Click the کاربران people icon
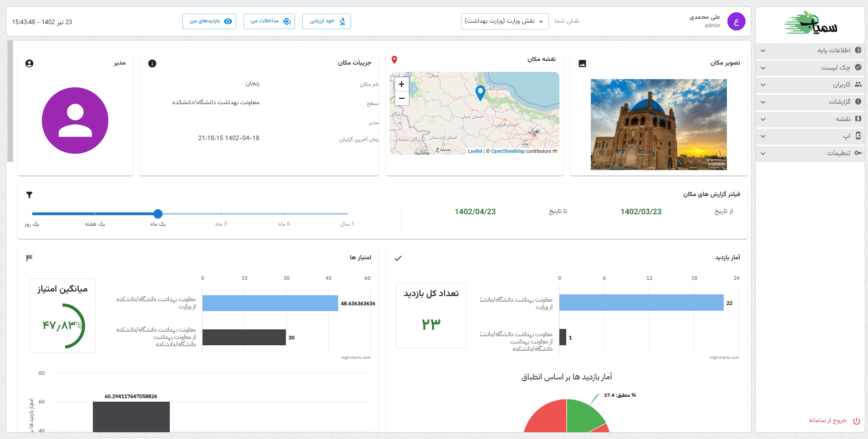The image size is (868, 439). [858, 84]
